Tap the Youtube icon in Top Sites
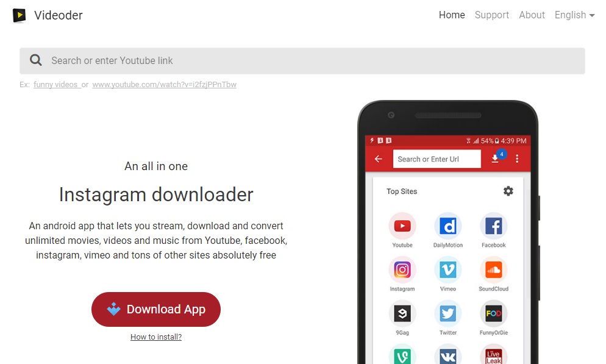This screenshot has width=606, height=364. tap(402, 226)
